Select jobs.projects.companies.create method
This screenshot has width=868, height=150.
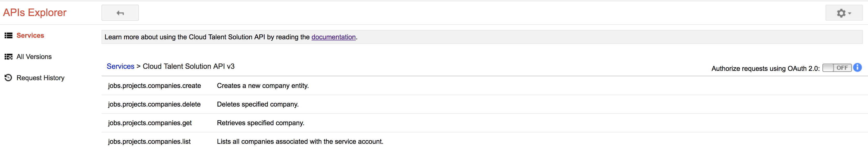click(x=154, y=85)
